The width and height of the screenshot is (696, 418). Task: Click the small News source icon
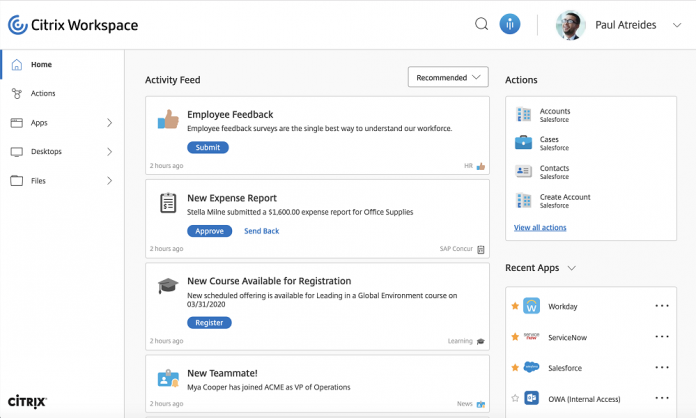point(481,404)
